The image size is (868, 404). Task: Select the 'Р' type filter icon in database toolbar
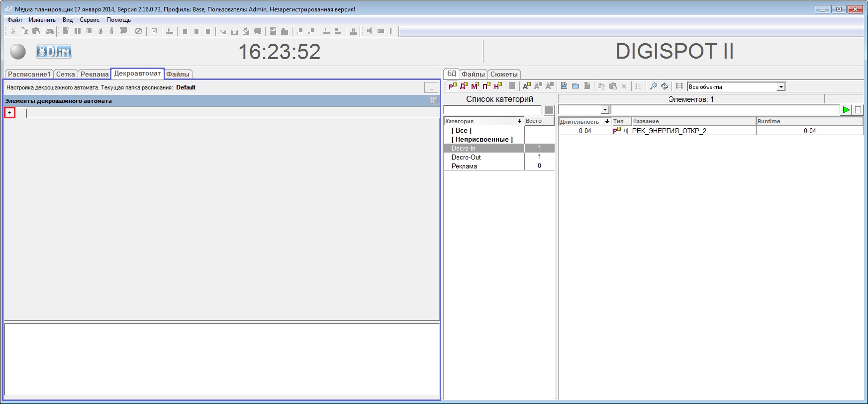tap(452, 86)
